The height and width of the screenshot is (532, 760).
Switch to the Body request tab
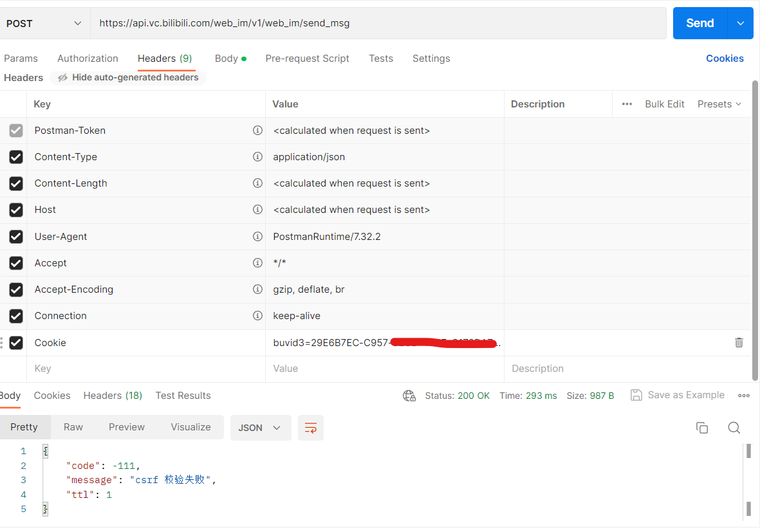[x=227, y=59]
